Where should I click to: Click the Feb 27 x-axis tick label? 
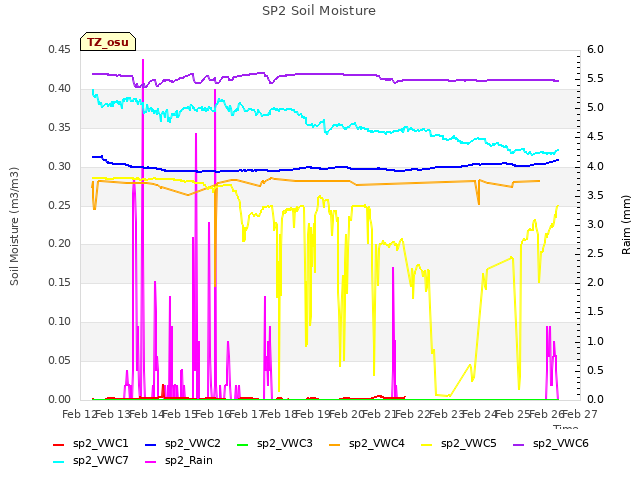580,414
